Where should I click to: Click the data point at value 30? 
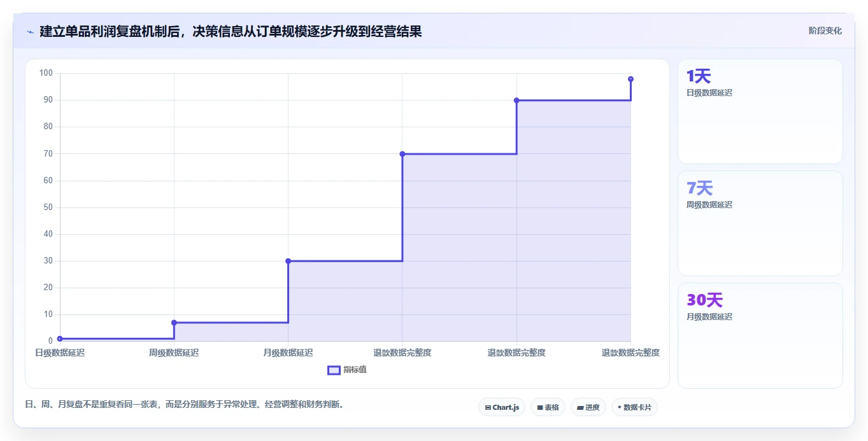pos(288,261)
